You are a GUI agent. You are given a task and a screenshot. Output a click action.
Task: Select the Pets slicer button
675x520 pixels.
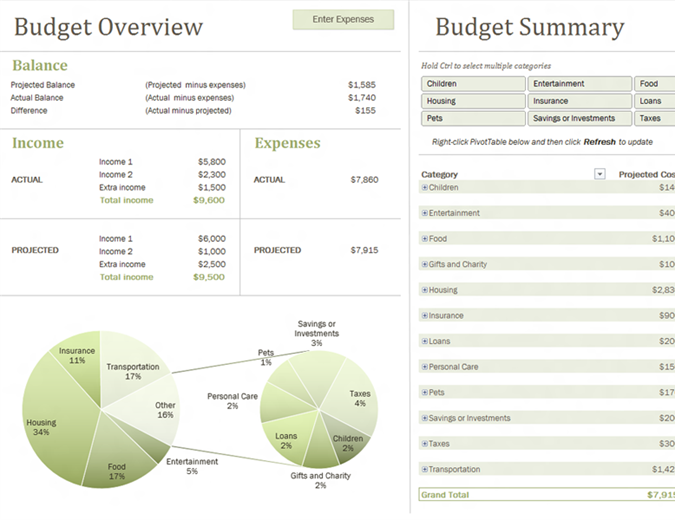point(473,118)
